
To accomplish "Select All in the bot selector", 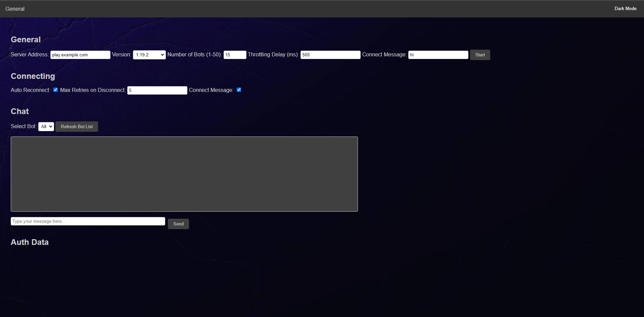I will [46, 126].
